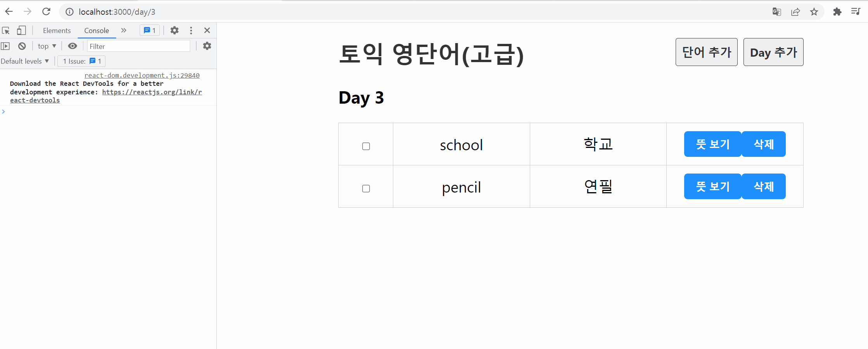Expand more DevTools tabs chevron

pos(124,30)
